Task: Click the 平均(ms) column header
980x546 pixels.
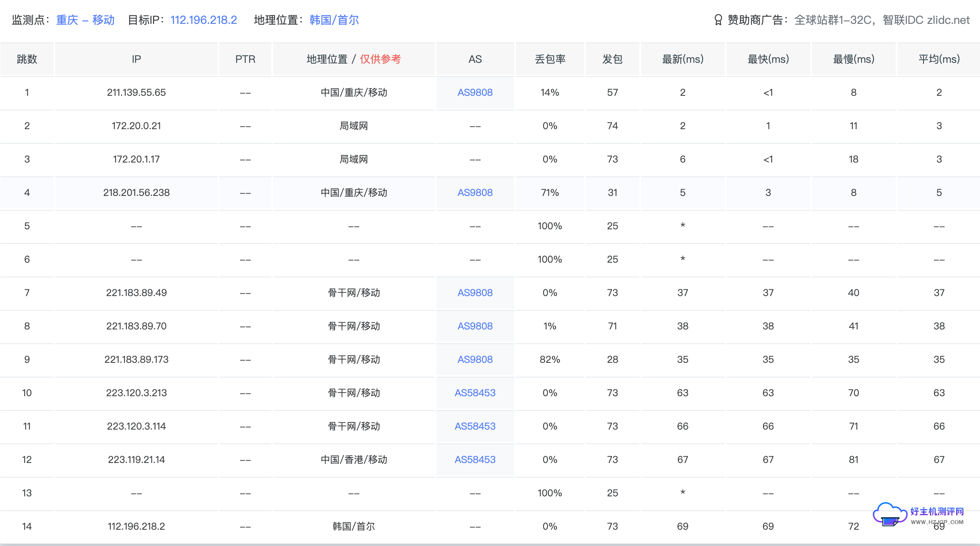Action: point(939,59)
